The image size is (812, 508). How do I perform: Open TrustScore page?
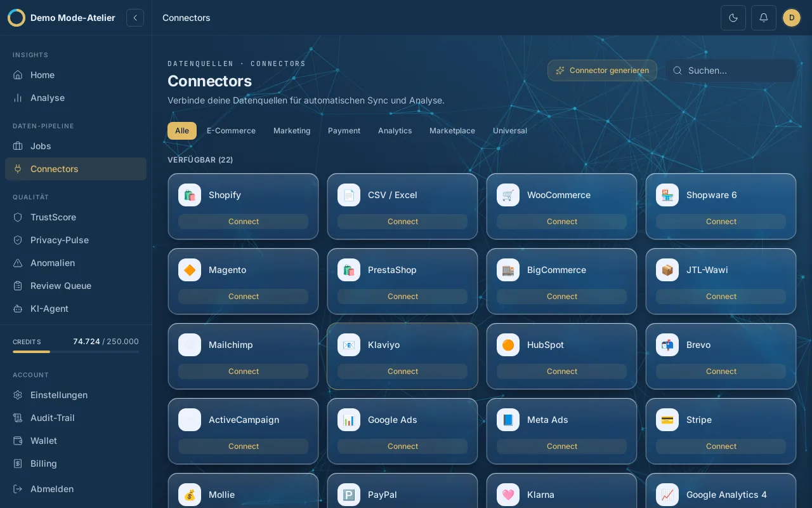pyautogui.click(x=75, y=217)
